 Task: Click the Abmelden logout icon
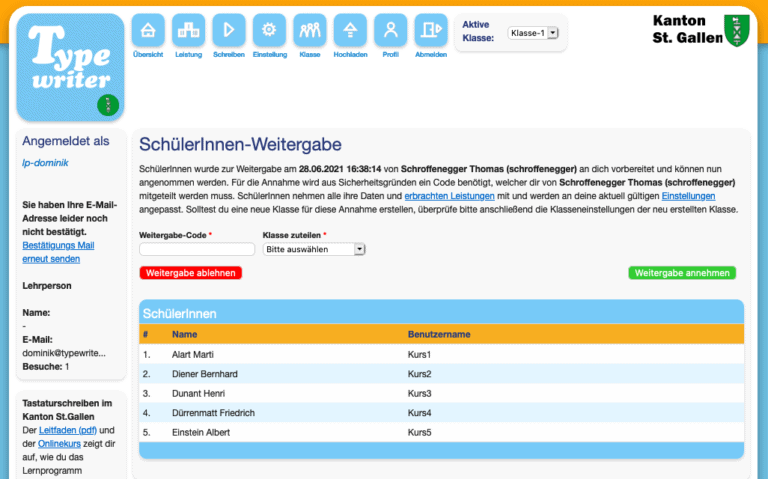(431, 30)
